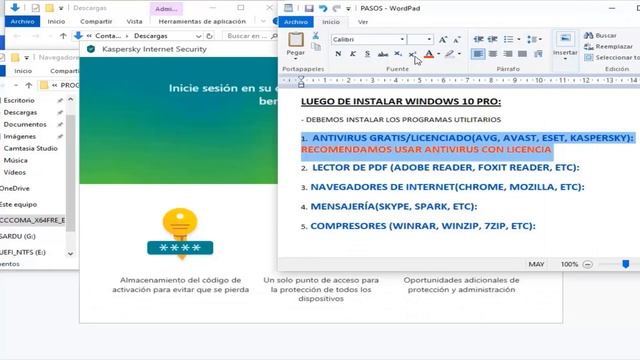Select OneDrive in the Explorer navigation pane
The width and height of the screenshot is (640, 360).
tap(15, 189)
